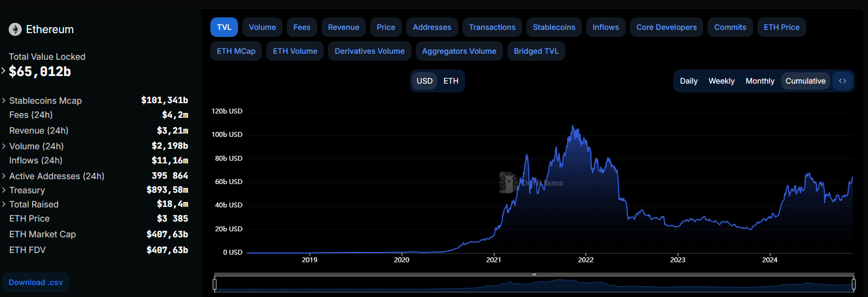This screenshot has width=868, height=297.
Task: Toggle the TVL chart metric
Action: [224, 27]
